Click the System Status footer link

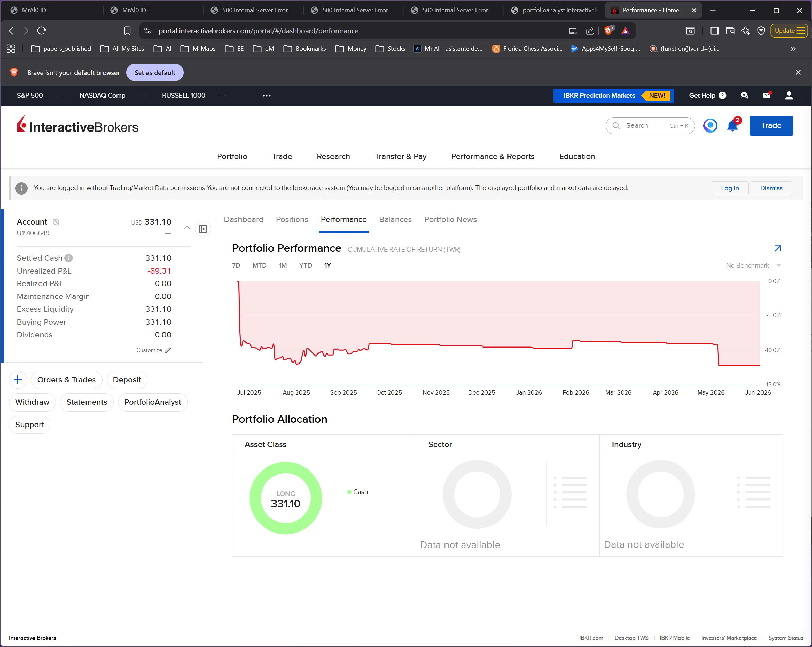[x=786, y=637]
